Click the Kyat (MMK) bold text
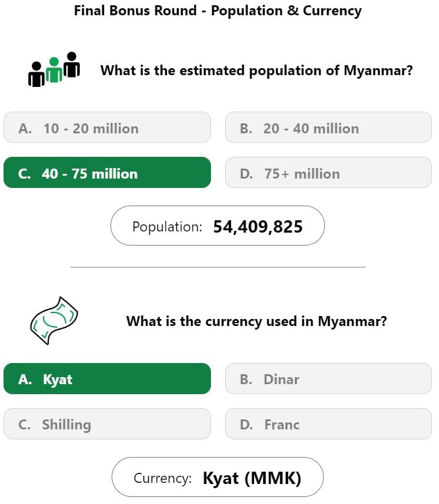The image size is (439, 504). click(252, 478)
